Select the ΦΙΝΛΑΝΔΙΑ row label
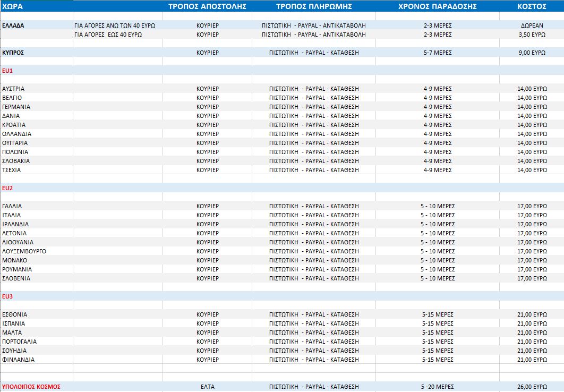564x392 pixels. [19, 359]
